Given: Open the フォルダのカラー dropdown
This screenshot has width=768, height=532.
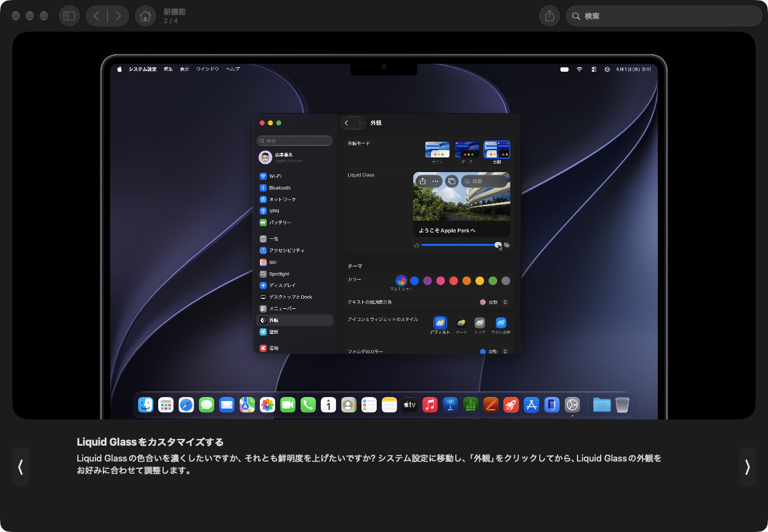Looking at the screenshot, I should [x=494, y=351].
